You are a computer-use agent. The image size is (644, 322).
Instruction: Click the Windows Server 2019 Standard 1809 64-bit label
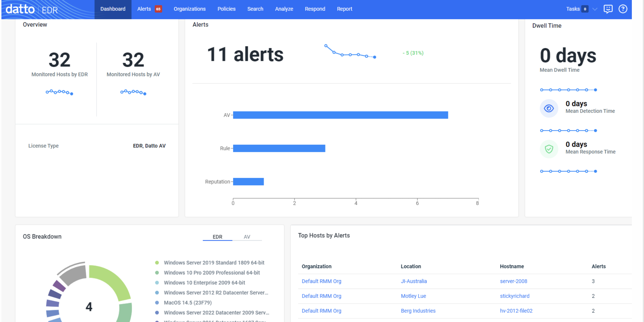click(214, 263)
